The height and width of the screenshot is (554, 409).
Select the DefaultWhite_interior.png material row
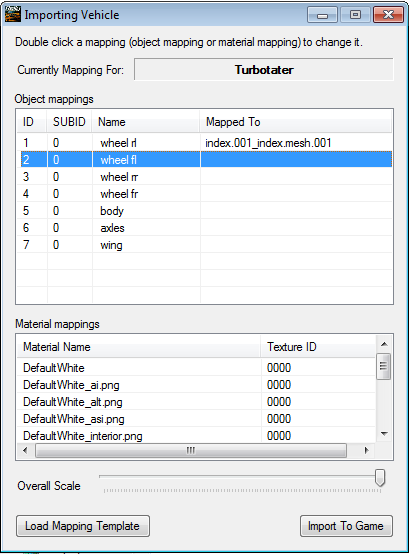point(196,436)
